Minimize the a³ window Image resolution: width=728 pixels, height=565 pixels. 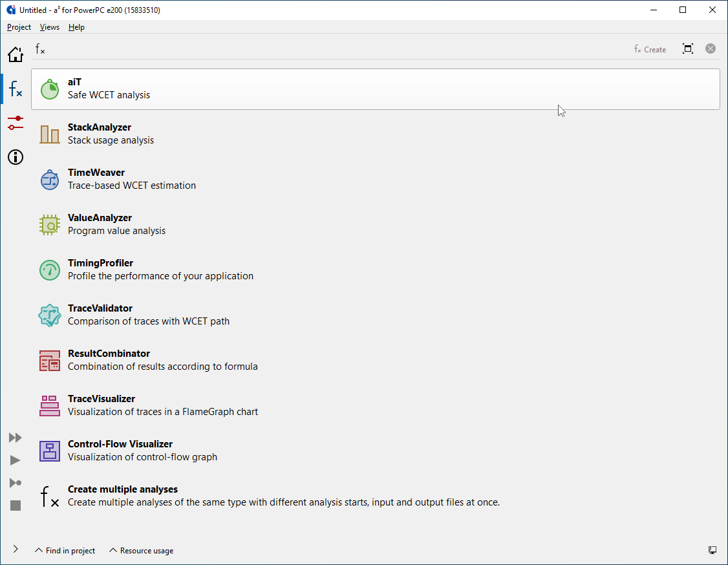pos(654,10)
